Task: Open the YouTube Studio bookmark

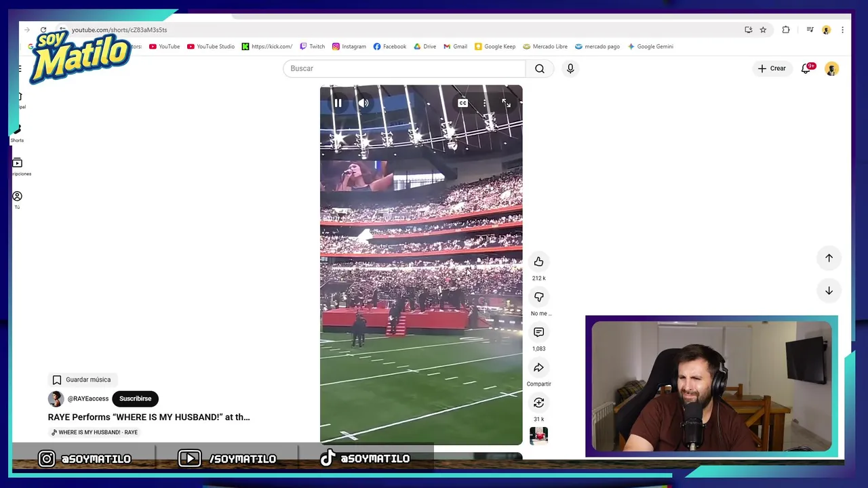Action: [x=211, y=47]
